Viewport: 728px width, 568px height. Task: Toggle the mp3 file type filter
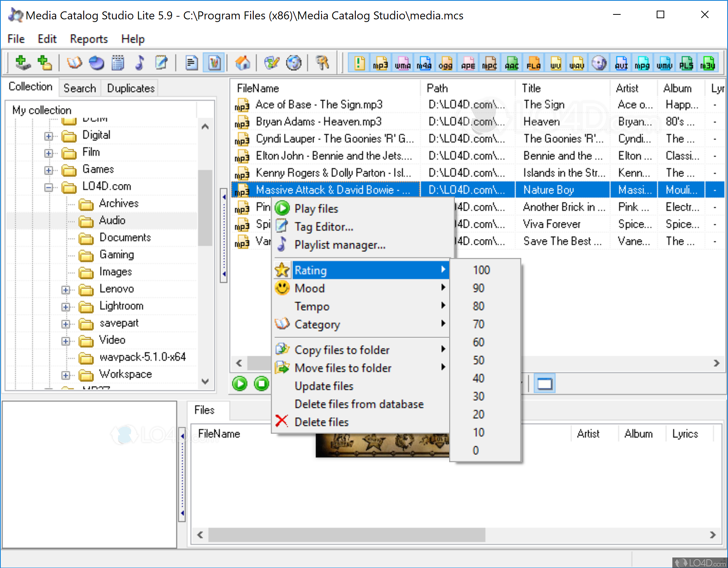coord(381,63)
